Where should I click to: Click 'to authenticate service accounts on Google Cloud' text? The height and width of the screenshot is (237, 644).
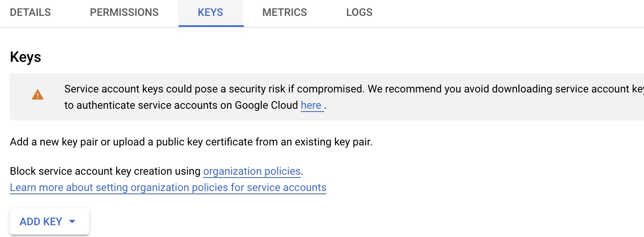click(181, 105)
